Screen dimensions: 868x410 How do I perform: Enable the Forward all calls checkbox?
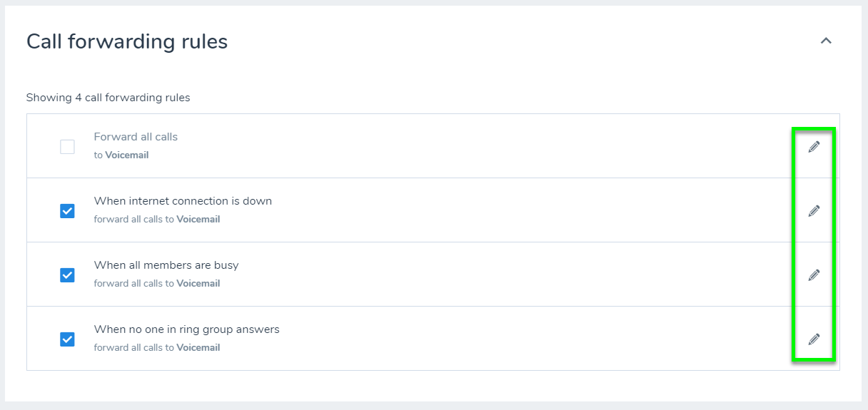tap(67, 147)
